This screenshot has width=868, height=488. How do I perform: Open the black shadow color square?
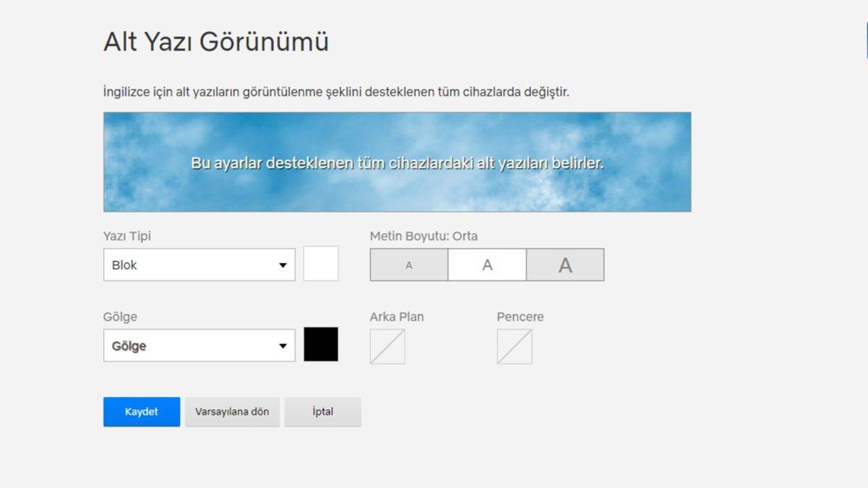pyautogui.click(x=323, y=345)
